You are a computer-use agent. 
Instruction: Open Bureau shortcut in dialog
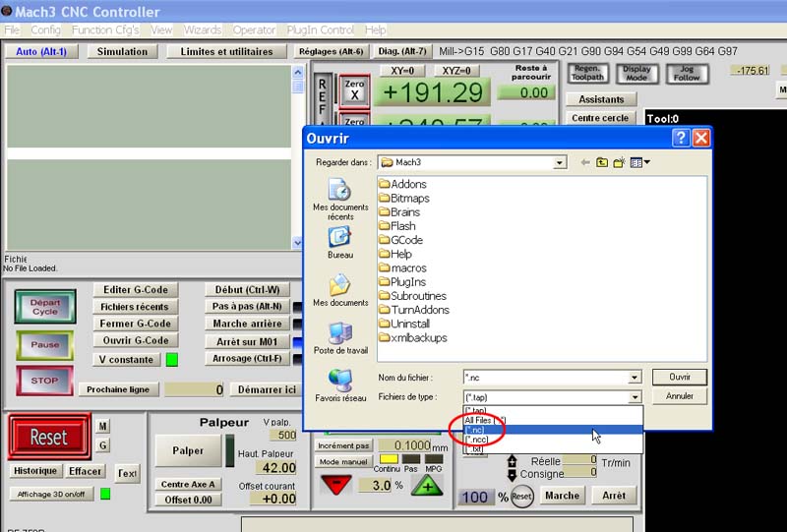click(x=340, y=243)
